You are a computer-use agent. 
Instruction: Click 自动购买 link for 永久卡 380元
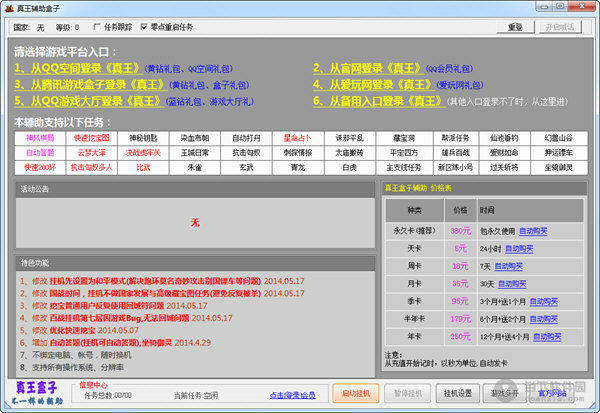coord(533,231)
